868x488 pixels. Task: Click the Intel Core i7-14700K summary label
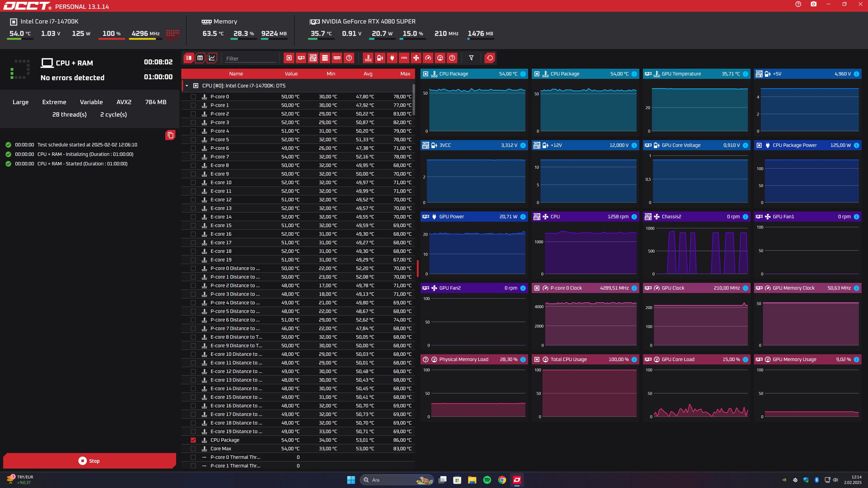tap(49, 21)
